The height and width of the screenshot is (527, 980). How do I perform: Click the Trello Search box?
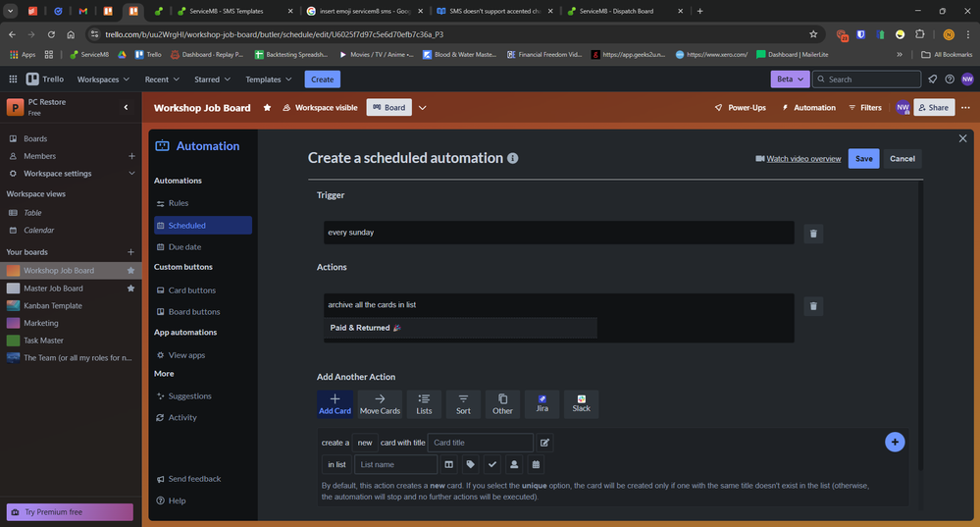pos(866,79)
